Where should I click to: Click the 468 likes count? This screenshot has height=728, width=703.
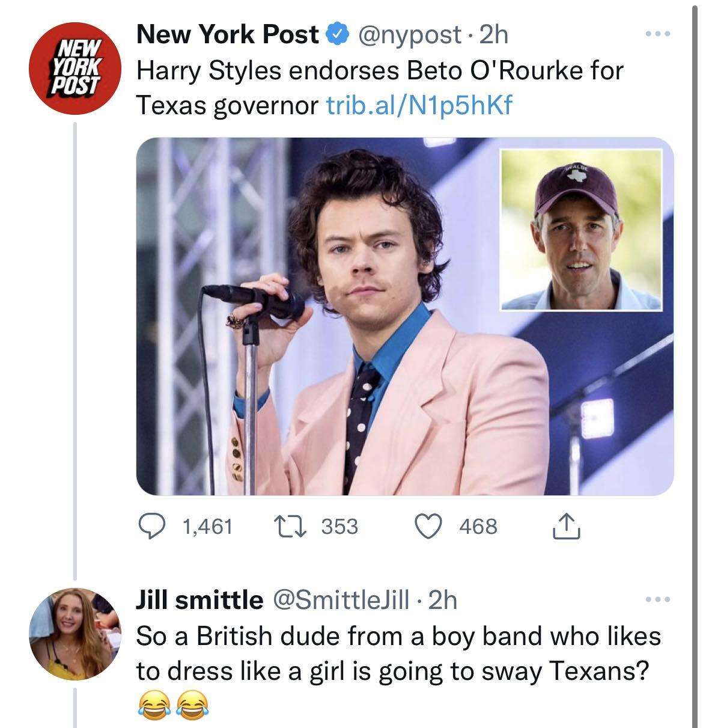pyautogui.click(x=478, y=527)
